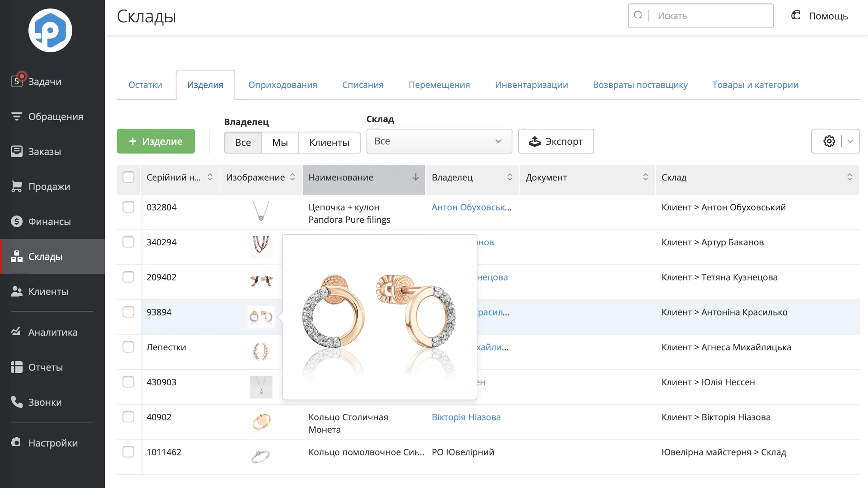868x488 pixels.
Task: Select checkbox for item 1011462
Action: 128,451
